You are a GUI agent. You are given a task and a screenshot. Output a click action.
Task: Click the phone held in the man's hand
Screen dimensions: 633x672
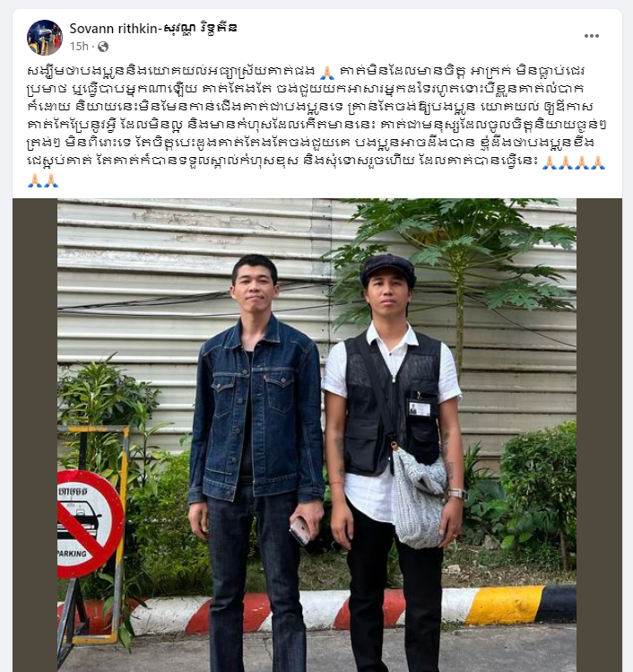coord(300,529)
